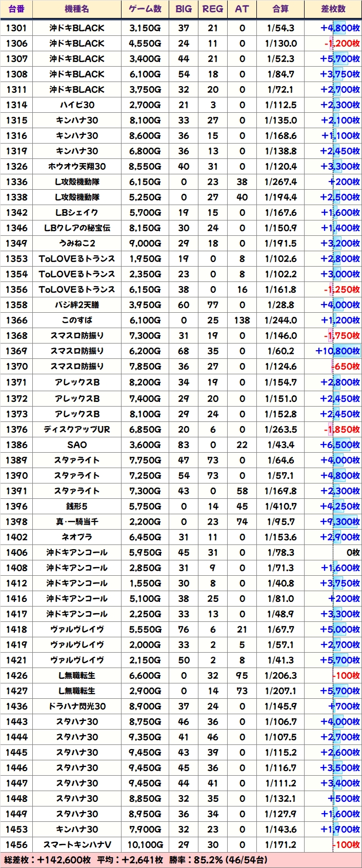362x868 pixels.
Task: Click the 機種名 column header
Action: click(x=77, y=9)
